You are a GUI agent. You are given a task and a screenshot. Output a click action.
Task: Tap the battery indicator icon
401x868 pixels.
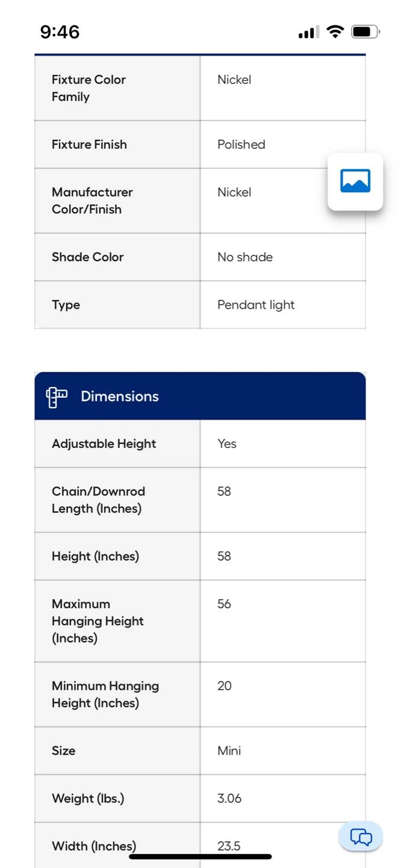point(365,32)
